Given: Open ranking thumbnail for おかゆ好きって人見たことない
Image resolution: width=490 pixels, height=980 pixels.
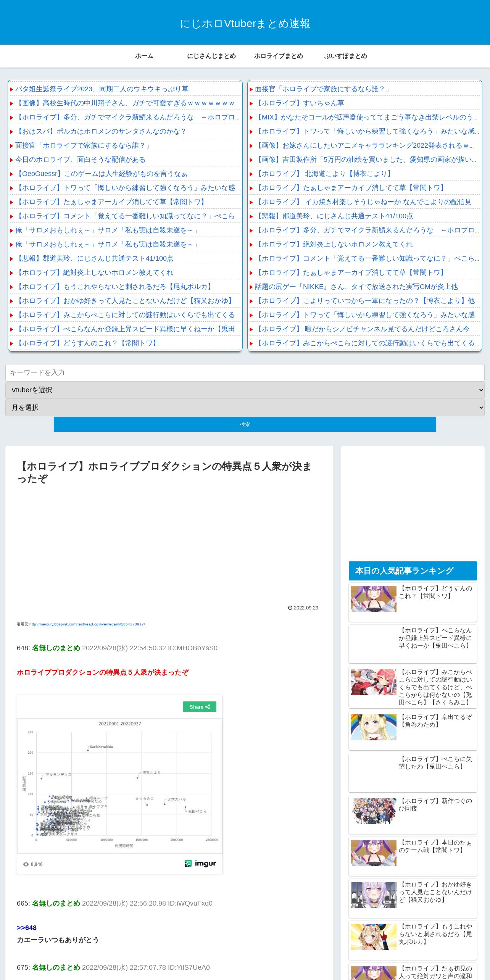Looking at the screenshot, I should click(374, 895).
